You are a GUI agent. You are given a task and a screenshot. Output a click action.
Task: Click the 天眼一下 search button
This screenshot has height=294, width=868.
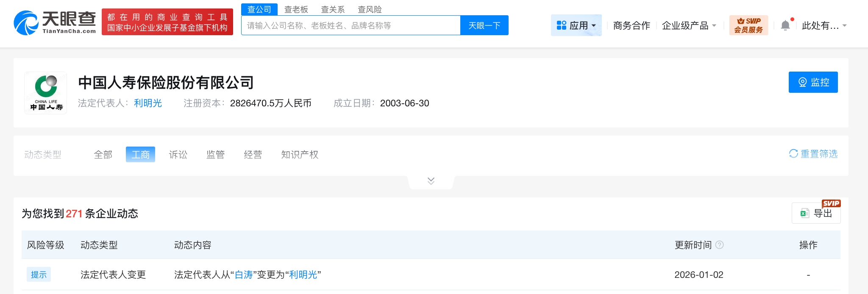point(484,25)
